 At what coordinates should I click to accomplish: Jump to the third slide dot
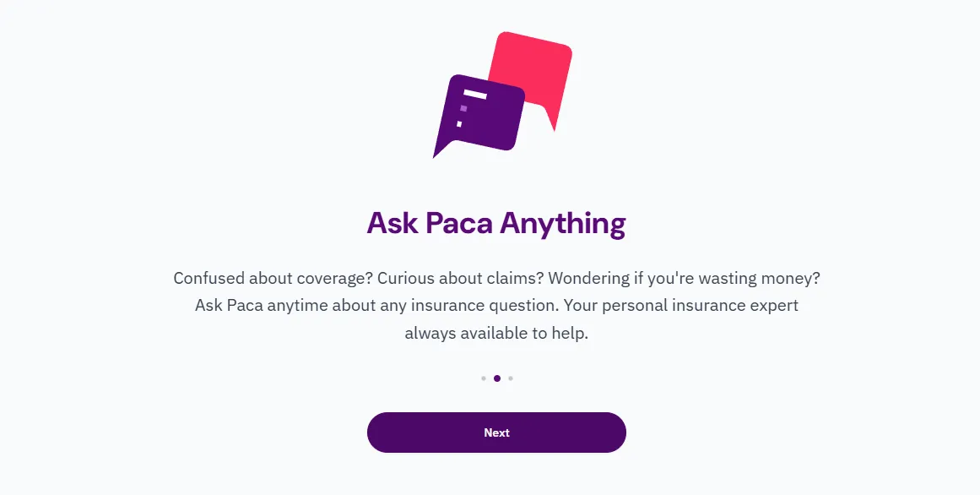click(x=512, y=378)
